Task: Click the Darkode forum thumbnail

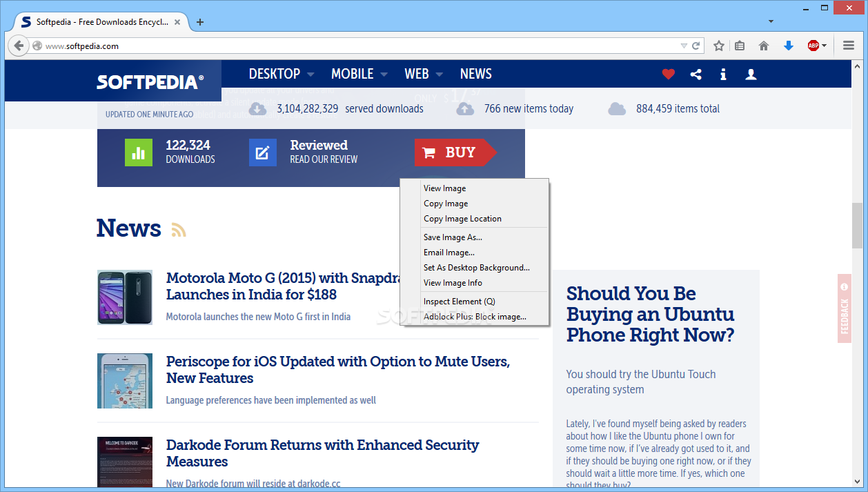Action: 125,462
